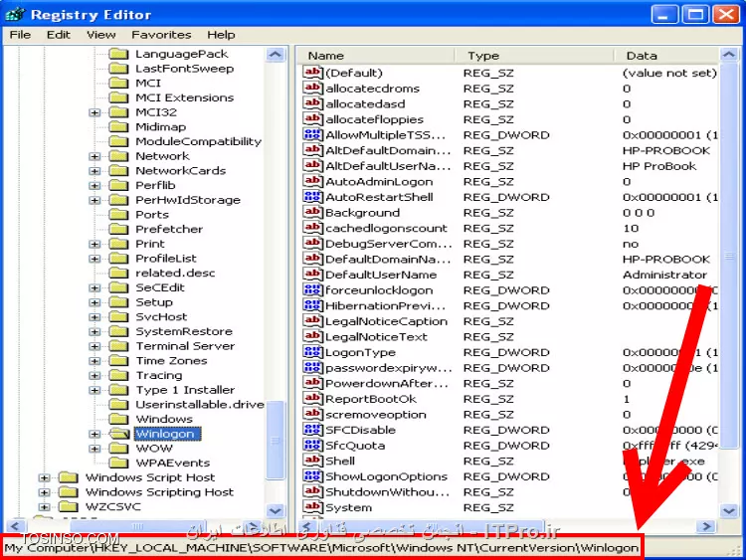Click the forceunlocklogon DWORD icon

coord(312,289)
